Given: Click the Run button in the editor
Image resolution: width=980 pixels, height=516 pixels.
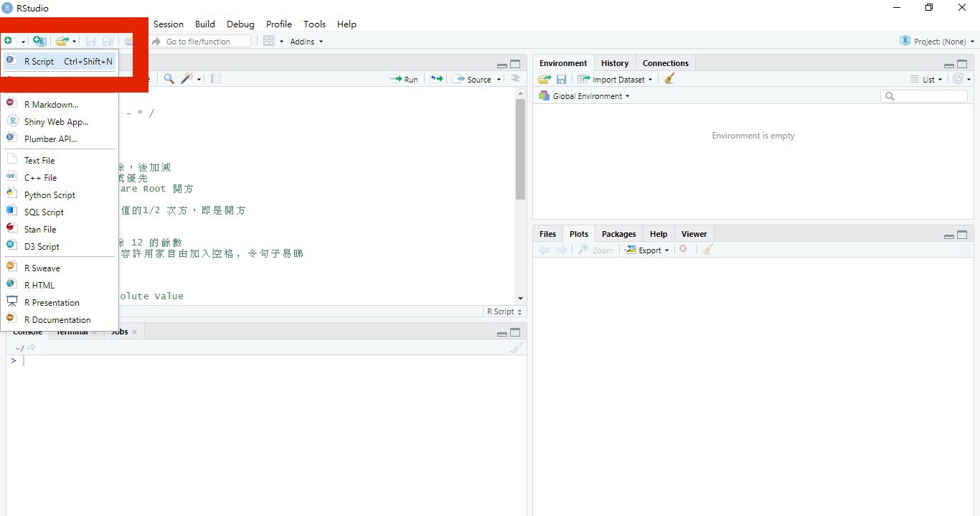Looking at the screenshot, I should (x=404, y=80).
